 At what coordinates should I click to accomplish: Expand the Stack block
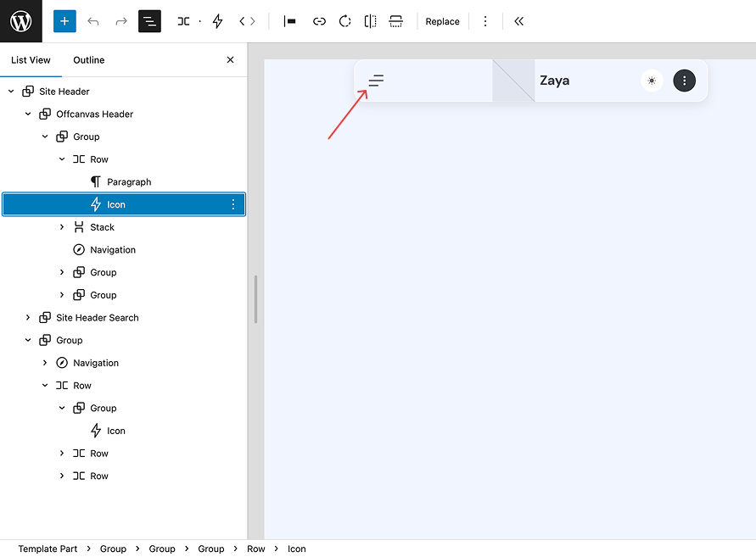pos(62,227)
